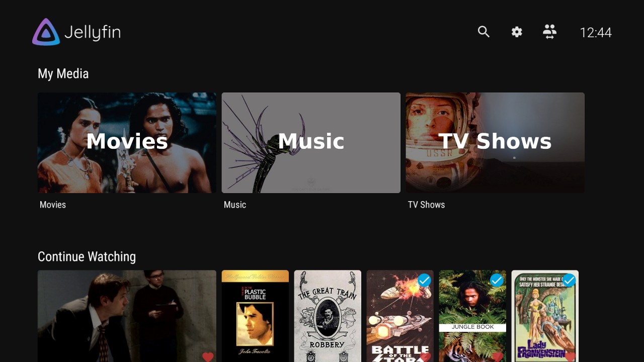Open the search icon in the header
644x362 pixels.
(x=484, y=32)
